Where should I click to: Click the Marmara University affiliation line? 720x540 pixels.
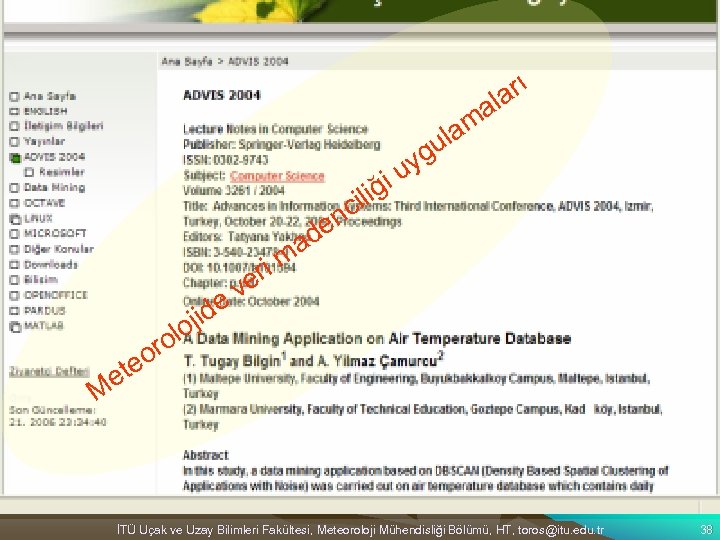(x=422, y=416)
